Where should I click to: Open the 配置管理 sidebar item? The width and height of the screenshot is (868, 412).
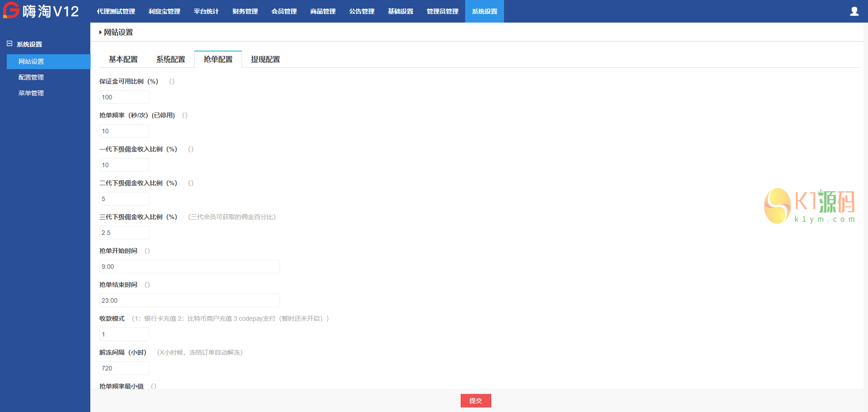coord(31,77)
